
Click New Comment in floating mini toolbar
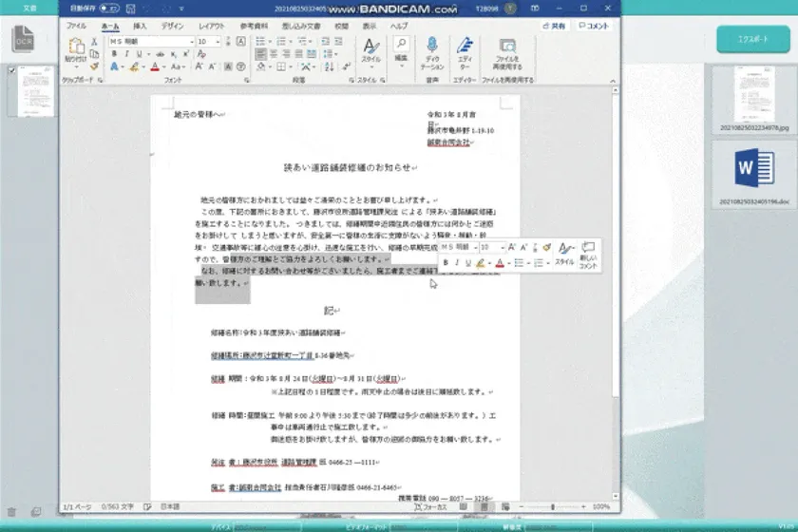[588, 254]
